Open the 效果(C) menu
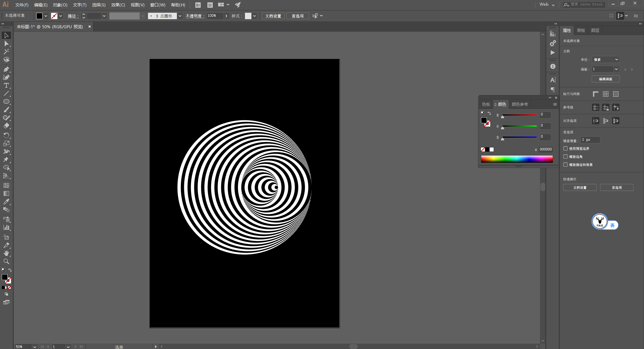Viewport: 644px width, 349px height. [118, 5]
